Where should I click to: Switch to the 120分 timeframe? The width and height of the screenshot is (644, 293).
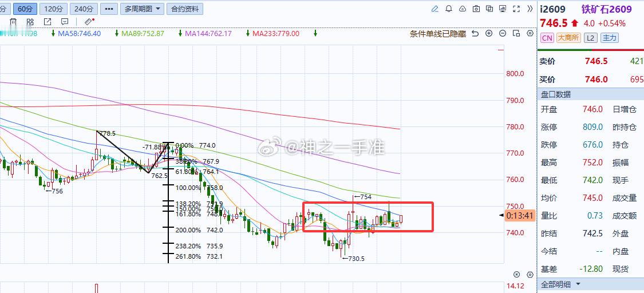click(x=53, y=9)
